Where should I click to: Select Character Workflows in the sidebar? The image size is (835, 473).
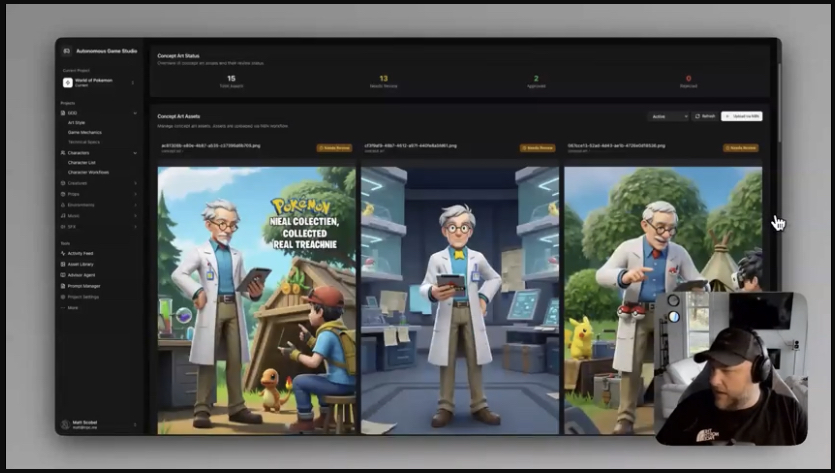click(89, 172)
